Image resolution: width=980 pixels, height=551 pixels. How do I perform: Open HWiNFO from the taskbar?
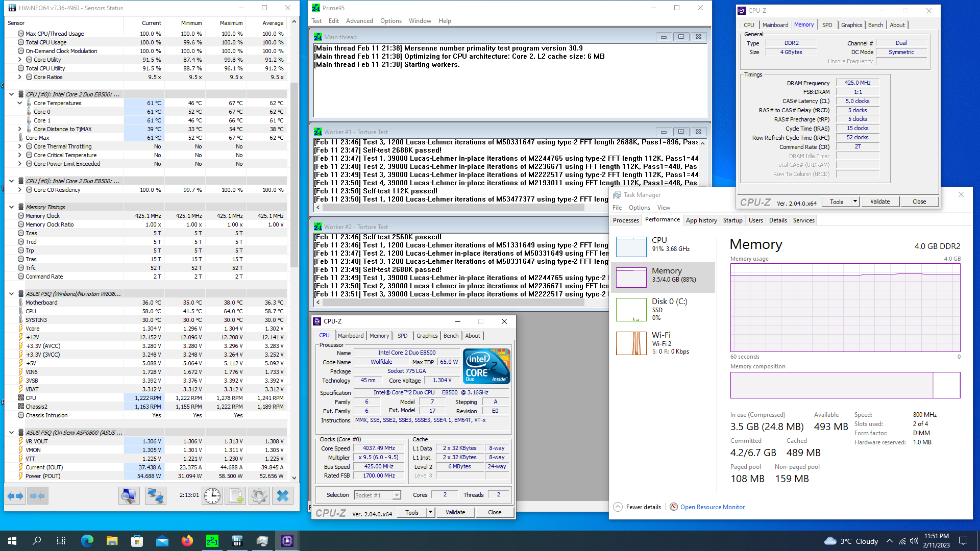237,541
